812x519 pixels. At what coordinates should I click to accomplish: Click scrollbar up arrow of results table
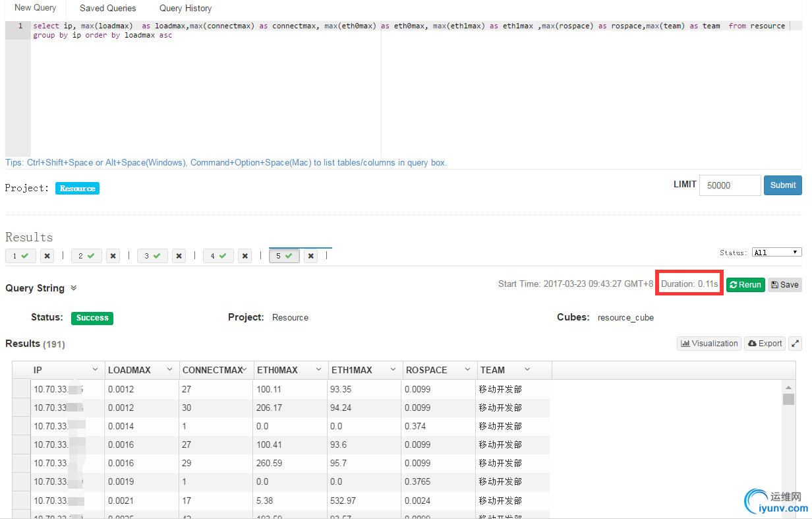pyautogui.click(x=788, y=386)
